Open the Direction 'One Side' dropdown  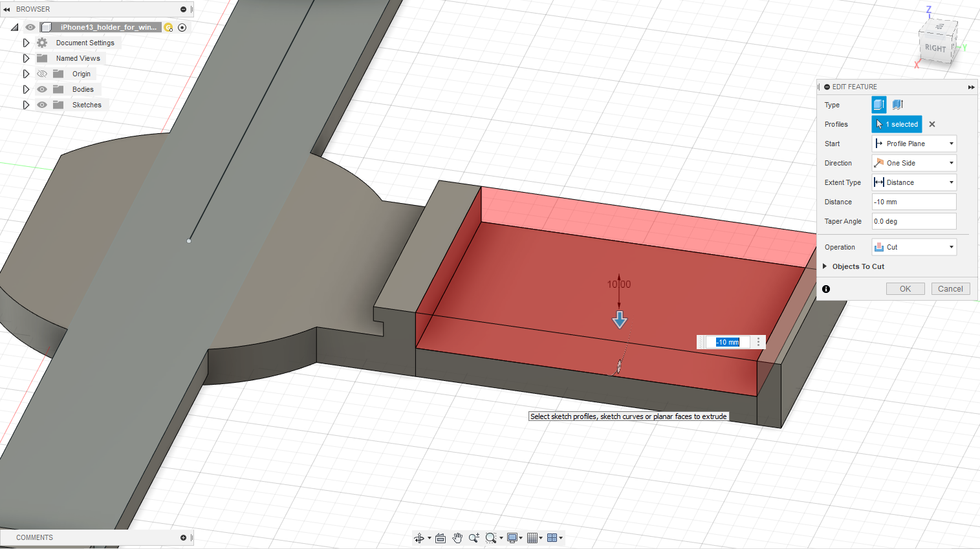[x=914, y=163]
